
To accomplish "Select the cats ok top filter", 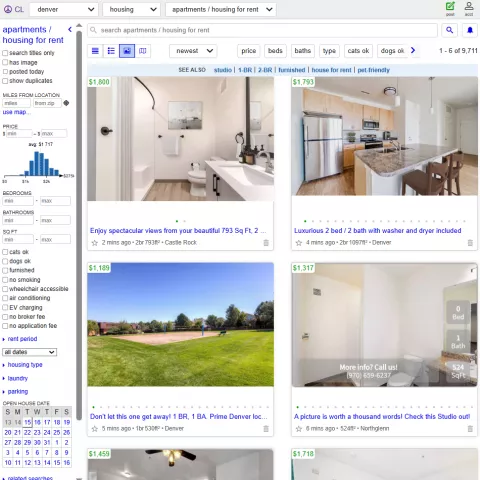I will (x=358, y=51).
